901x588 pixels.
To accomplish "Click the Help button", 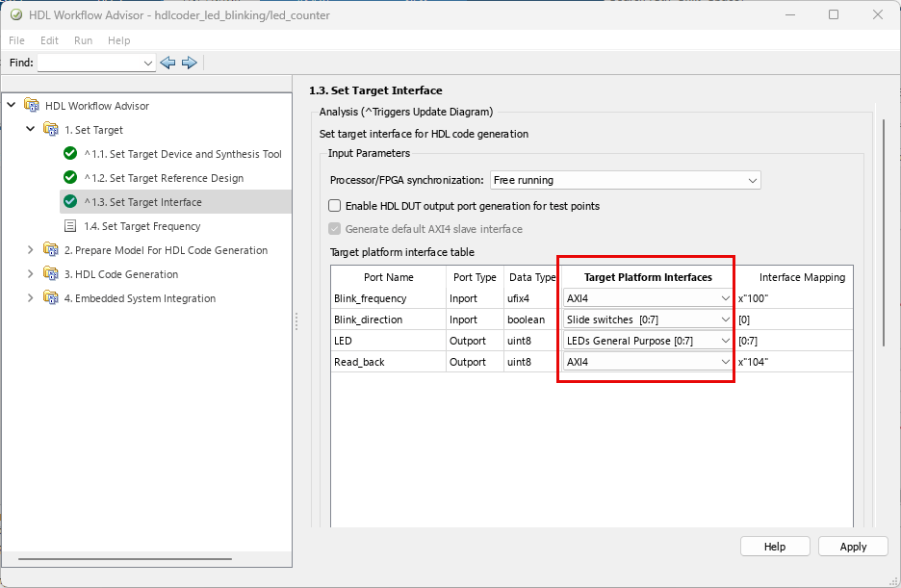I will [x=775, y=547].
